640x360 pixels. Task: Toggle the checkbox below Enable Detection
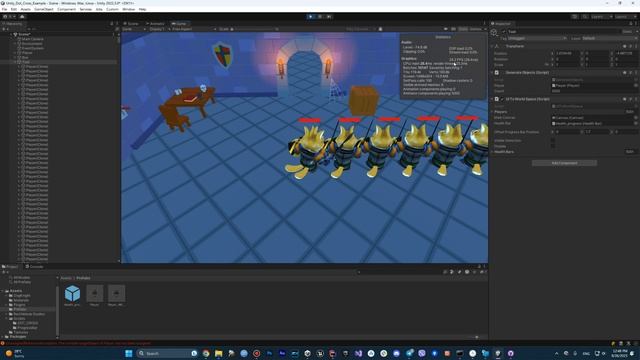pyautogui.click(x=553, y=146)
